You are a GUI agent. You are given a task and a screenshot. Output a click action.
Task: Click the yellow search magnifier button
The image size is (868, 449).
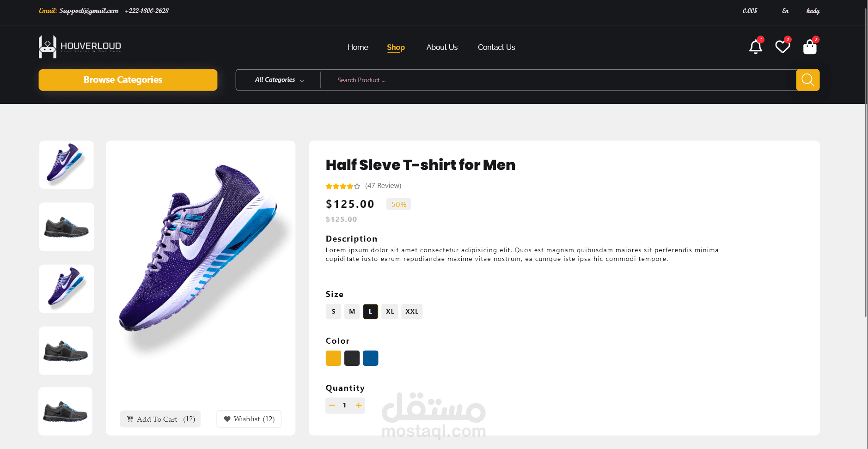coord(807,80)
